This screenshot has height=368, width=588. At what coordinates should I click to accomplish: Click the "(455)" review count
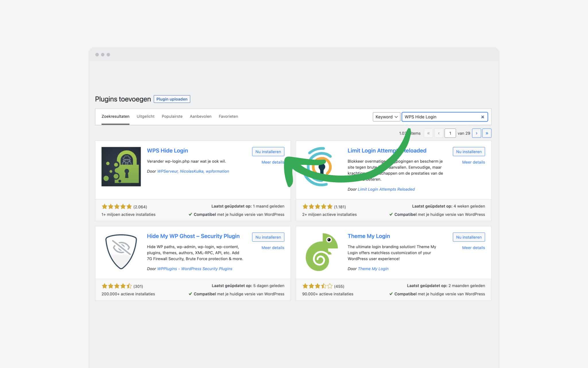[x=339, y=286]
